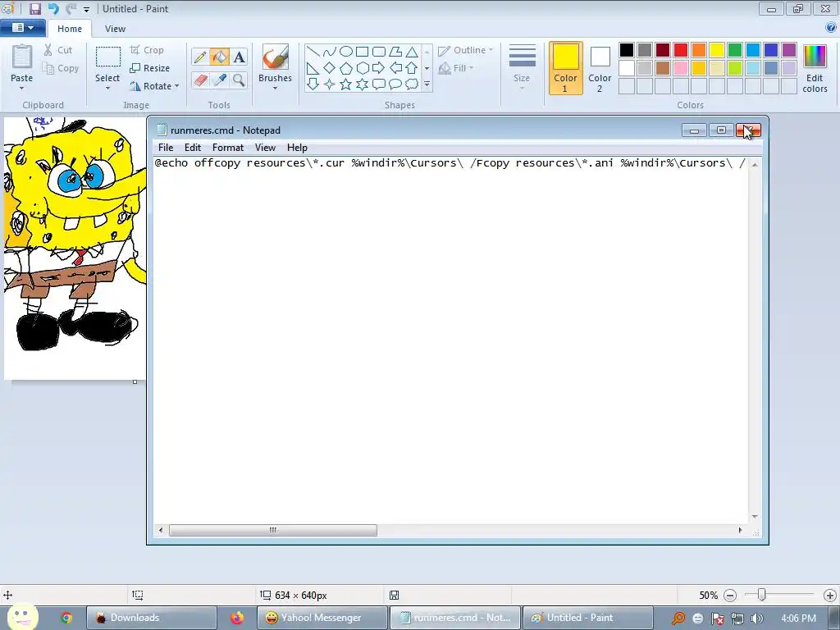Expand the Shapes gallery more arrow
Image resolution: width=840 pixels, height=630 pixels.
[427, 84]
